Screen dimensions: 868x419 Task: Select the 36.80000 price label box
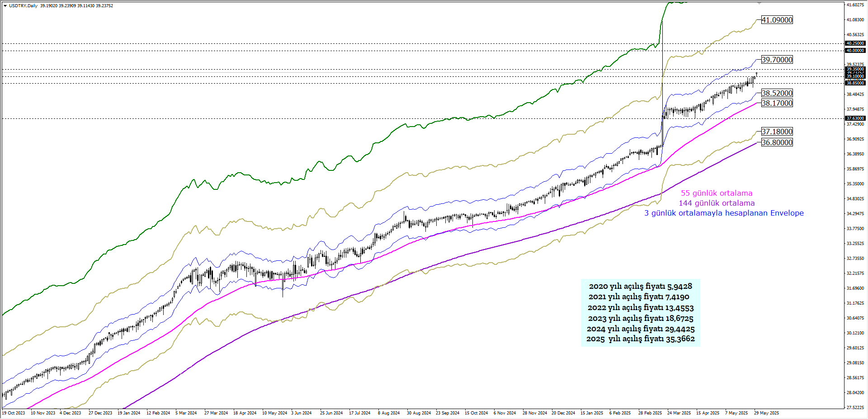pos(777,142)
